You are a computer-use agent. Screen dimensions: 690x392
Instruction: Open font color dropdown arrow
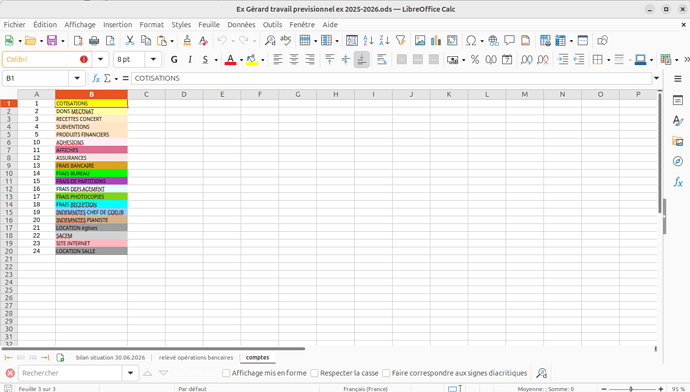pyautogui.click(x=241, y=60)
